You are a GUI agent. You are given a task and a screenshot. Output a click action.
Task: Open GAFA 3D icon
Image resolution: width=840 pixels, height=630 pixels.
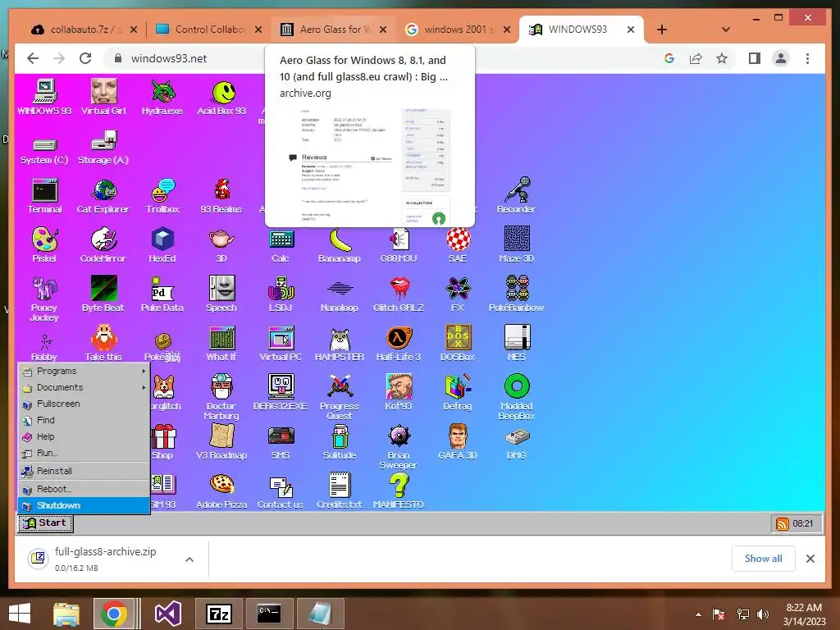(x=458, y=442)
